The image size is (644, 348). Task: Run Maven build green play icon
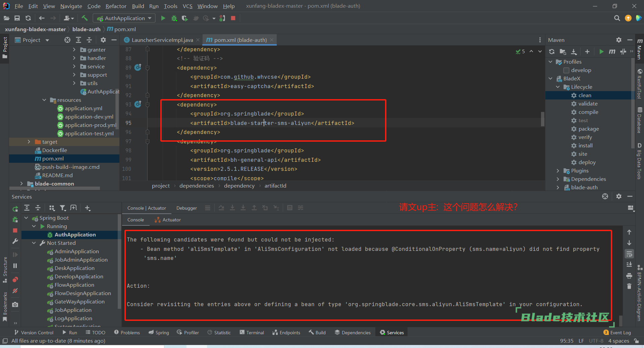[x=601, y=51]
